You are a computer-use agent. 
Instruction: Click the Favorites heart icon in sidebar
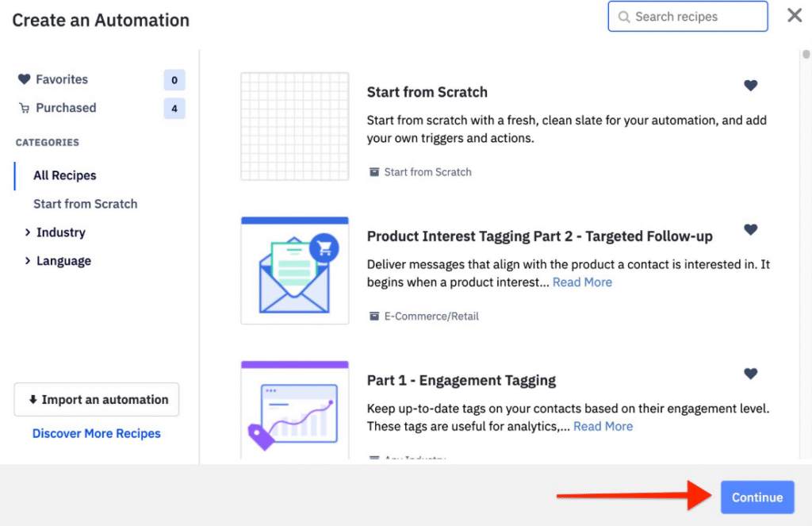[25, 79]
